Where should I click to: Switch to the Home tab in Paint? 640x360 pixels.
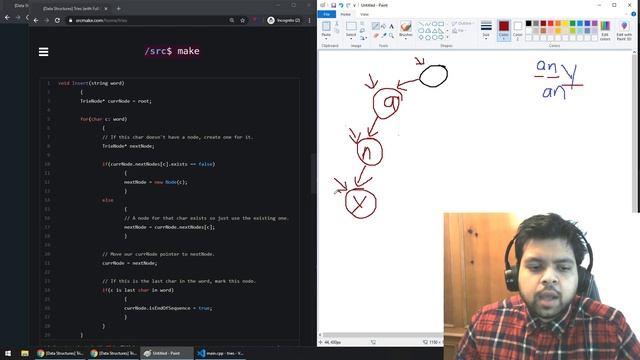pos(345,14)
